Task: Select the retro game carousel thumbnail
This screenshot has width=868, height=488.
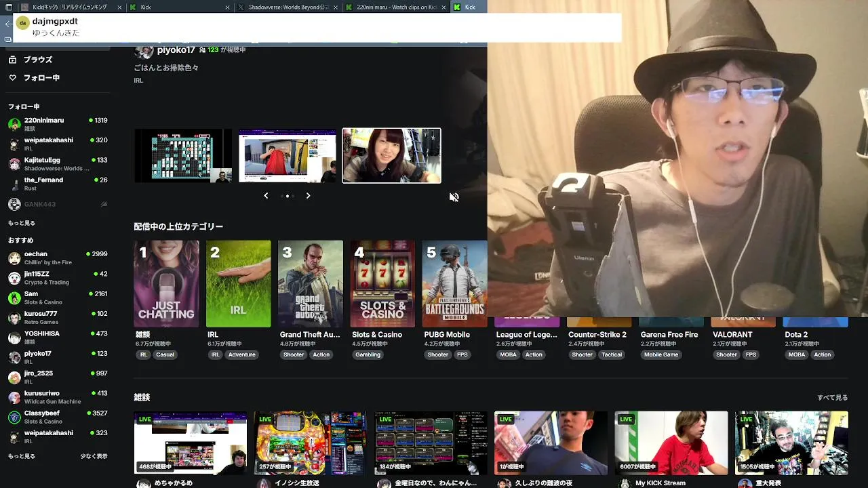Action: tap(183, 156)
